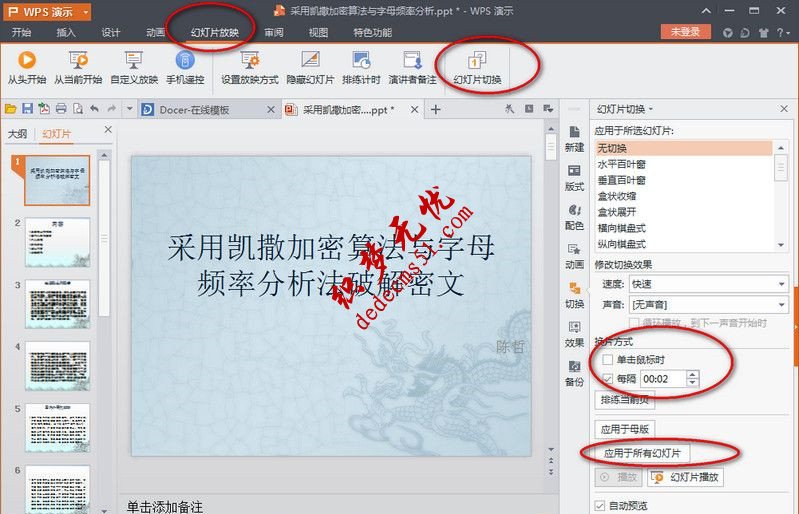Open the 审阅 ribbon tab
The width and height of the screenshot is (799, 514).
click(274, 32)
